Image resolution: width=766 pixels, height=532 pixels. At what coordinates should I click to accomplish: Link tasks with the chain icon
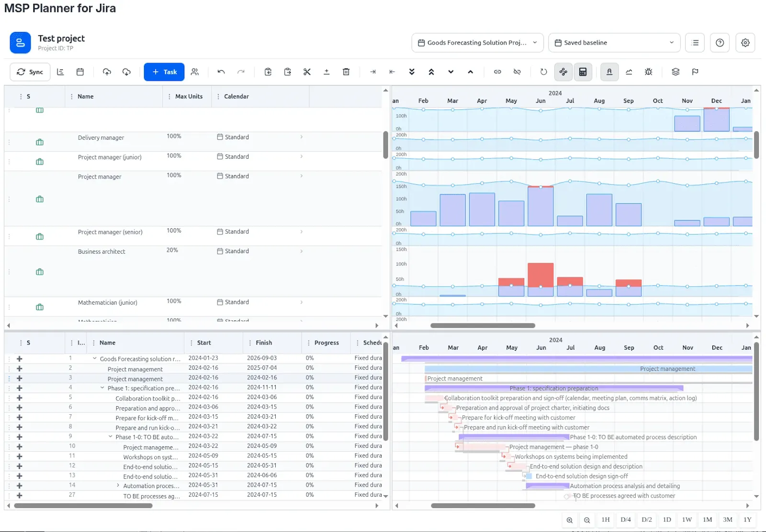tap(497, 72)
